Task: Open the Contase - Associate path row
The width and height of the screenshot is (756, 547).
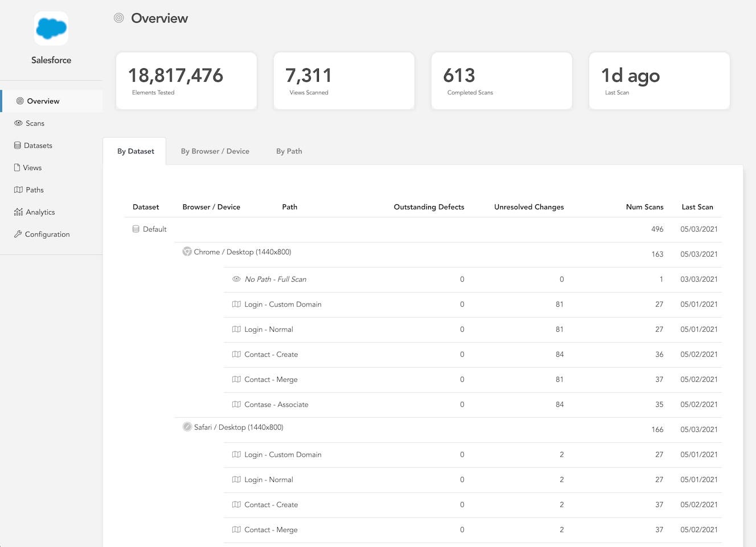Action: (472, 405)
